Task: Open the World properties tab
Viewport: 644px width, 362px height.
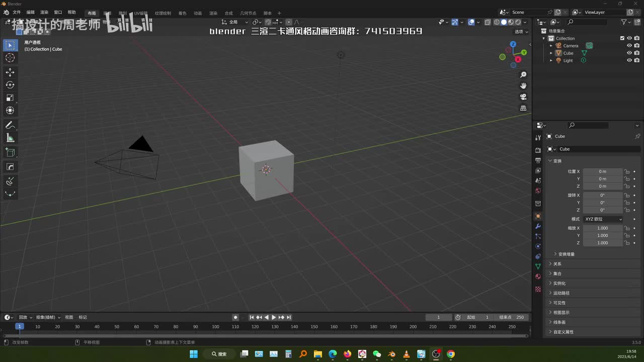Action: [x=538, y=191]
